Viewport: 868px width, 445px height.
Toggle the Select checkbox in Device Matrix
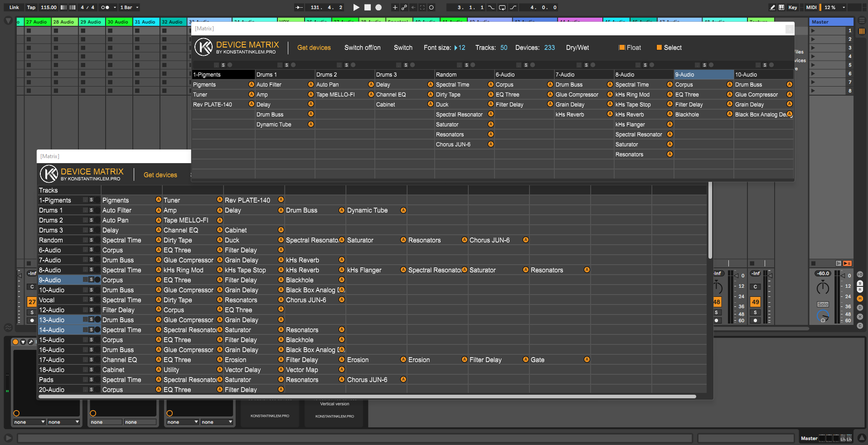point(659,48)
